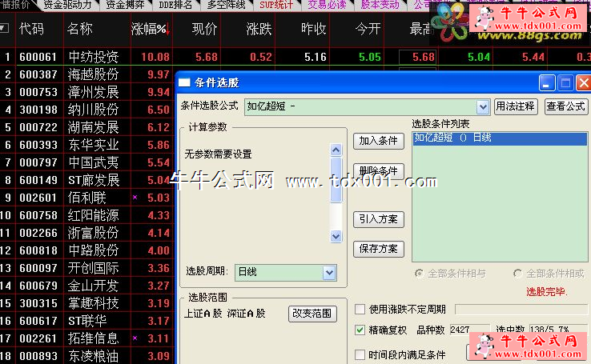Screen dimensions: 591x364
Task: Enable the 使用涨跌不定周期 checkbox
Action: [360, 310]
